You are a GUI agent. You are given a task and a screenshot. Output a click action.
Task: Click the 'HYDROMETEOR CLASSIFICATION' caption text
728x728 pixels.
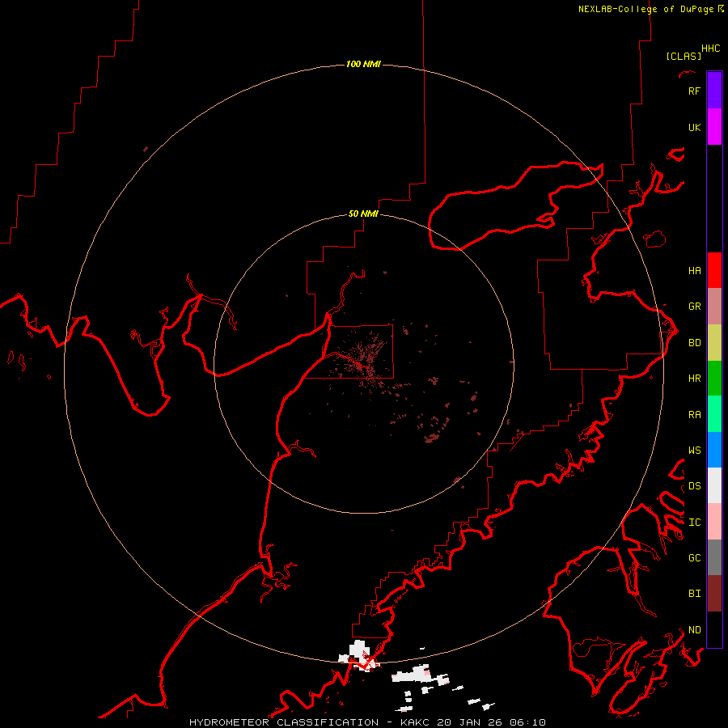coord(284,722)
